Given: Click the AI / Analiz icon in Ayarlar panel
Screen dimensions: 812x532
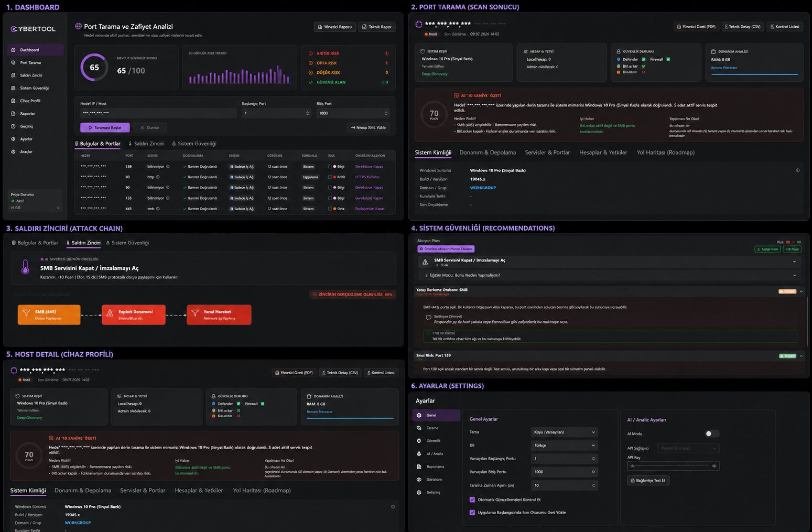Looking at the screenshot, I should pyautogui.click(x=418, y=454).
